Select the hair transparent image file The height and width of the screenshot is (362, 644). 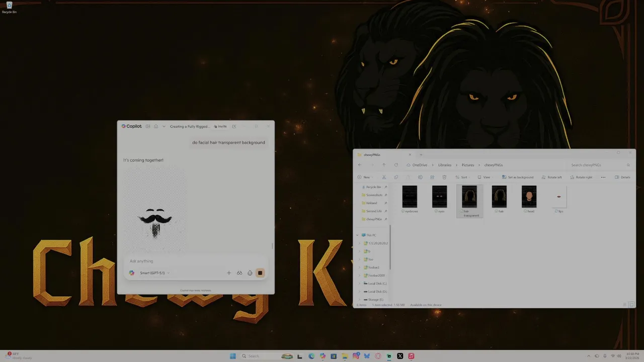pyautogui.click(x=469, y=201)
